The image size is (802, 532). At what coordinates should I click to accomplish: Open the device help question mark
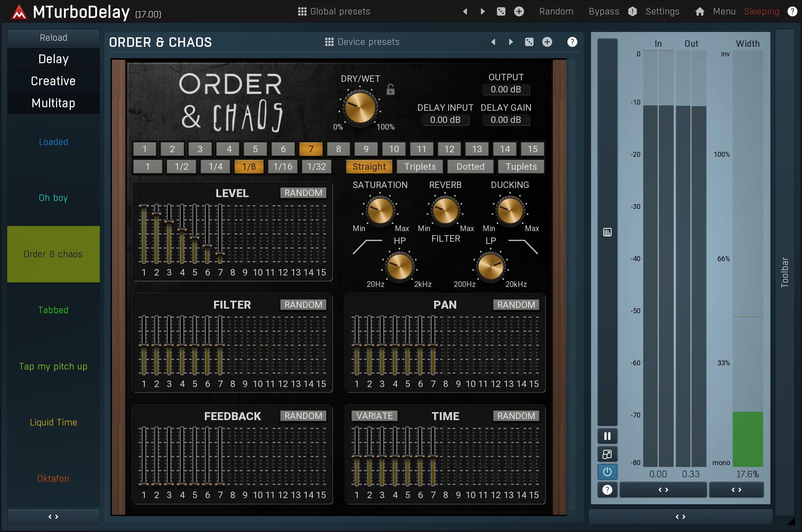(572, 42)
